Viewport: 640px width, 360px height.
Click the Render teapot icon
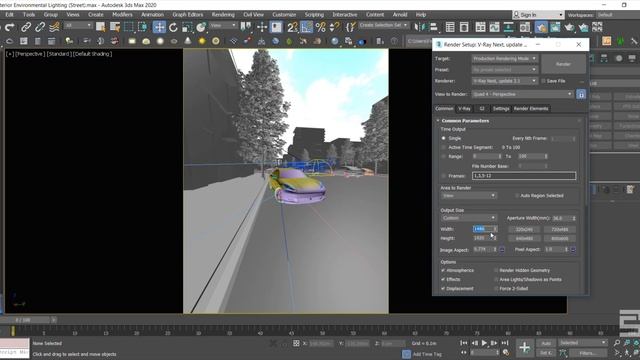coord(569,27)
